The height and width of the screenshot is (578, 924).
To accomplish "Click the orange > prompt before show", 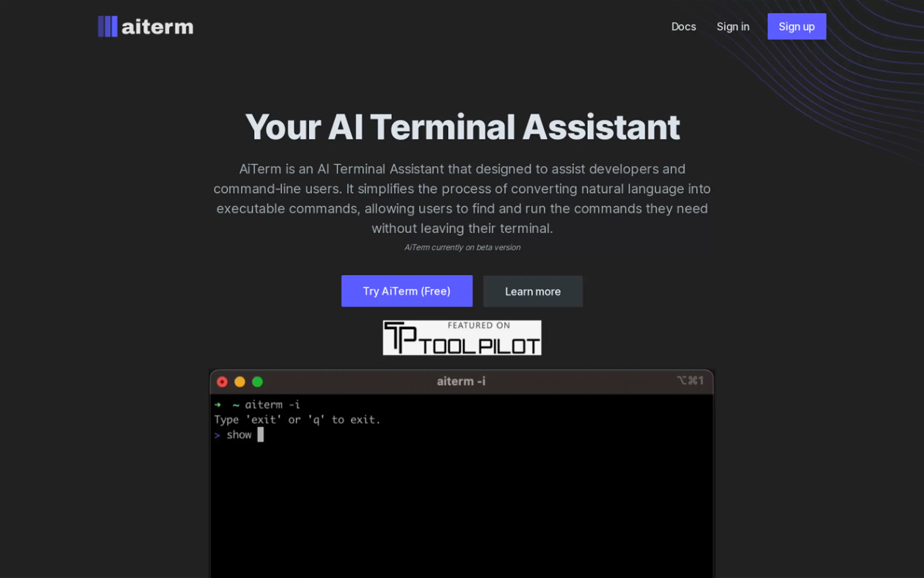I will point(217,435).
